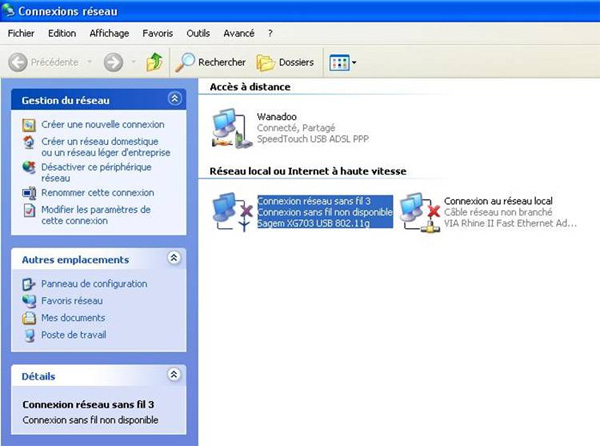Click Détails pane connection name text
Screen dimensions: 600x446
click(x=88, y=404)
